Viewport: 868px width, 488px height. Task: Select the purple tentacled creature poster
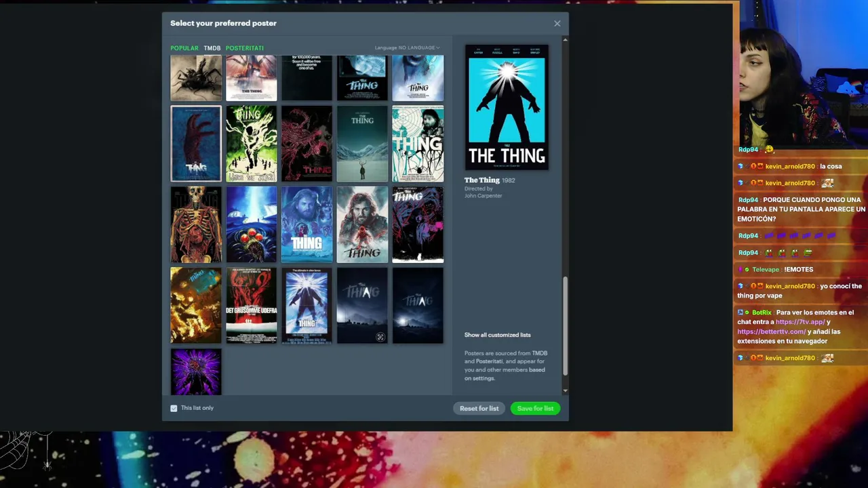(196, 371)
